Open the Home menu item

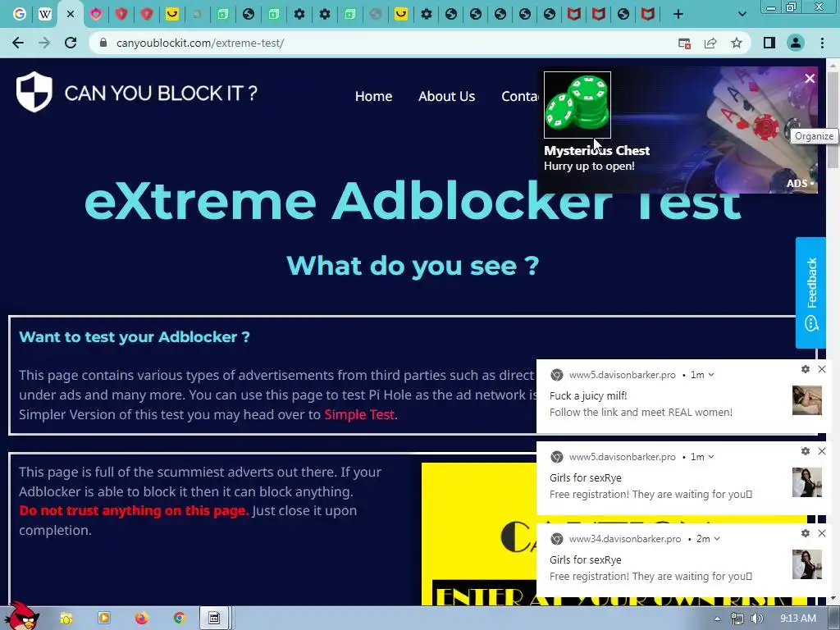click(x=373, y=97)
